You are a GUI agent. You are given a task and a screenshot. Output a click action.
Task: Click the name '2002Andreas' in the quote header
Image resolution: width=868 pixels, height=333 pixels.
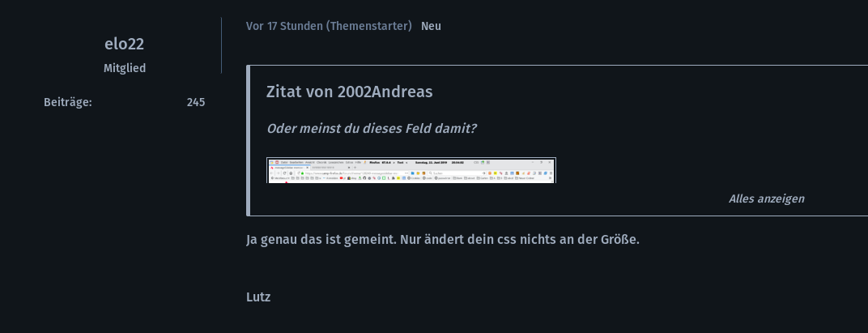pyautogui.click(x=385, y=92)
